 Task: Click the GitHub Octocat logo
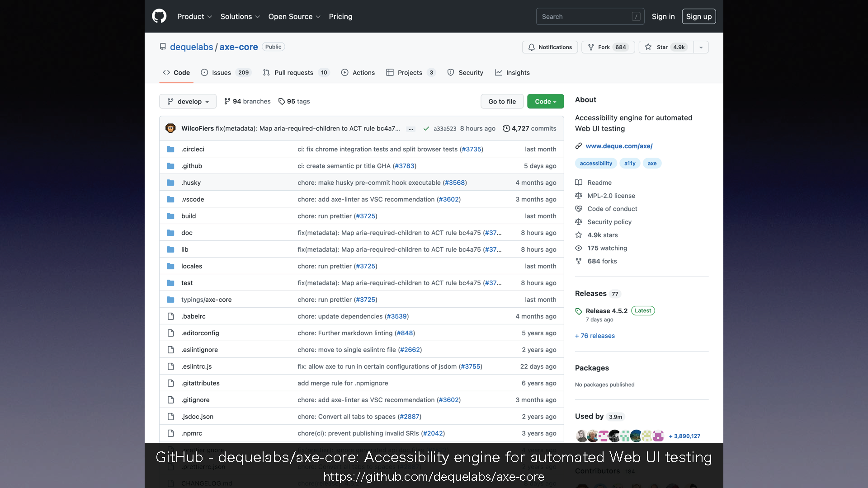click(x=159, y=16)
